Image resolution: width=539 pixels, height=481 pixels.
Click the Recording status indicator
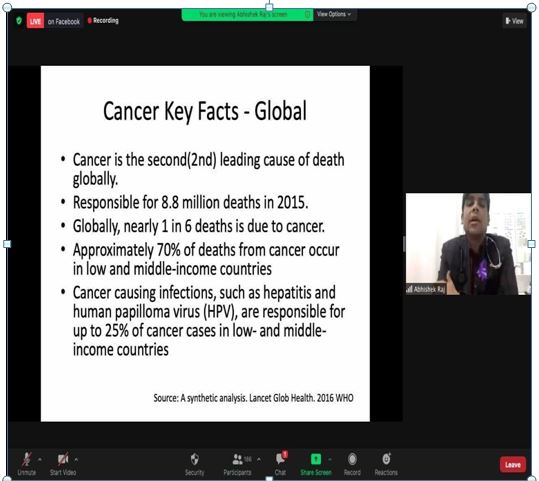[x=103, y=21]
